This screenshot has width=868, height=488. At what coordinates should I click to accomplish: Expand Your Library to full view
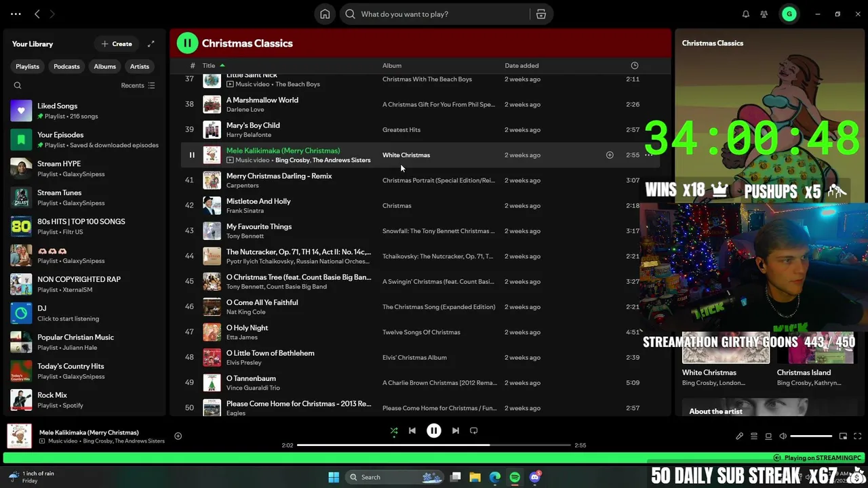coord(151,44)
